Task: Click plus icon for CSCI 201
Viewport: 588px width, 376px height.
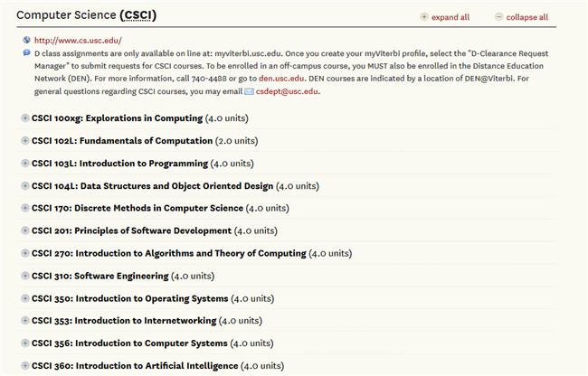Action: point(24,230)
